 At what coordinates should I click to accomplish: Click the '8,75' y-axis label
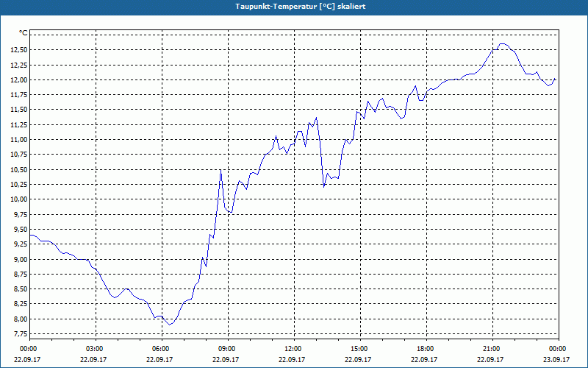point(21,274)
